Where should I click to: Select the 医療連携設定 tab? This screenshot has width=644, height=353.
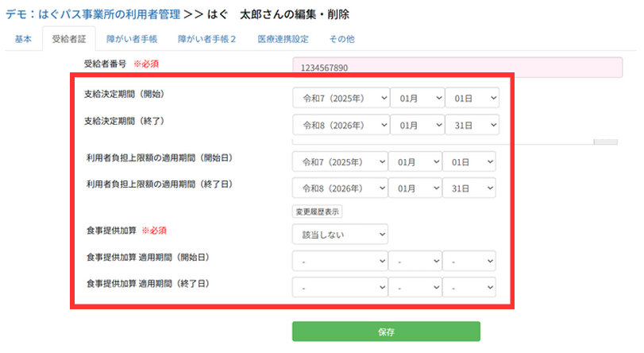[x=278, y=39]
